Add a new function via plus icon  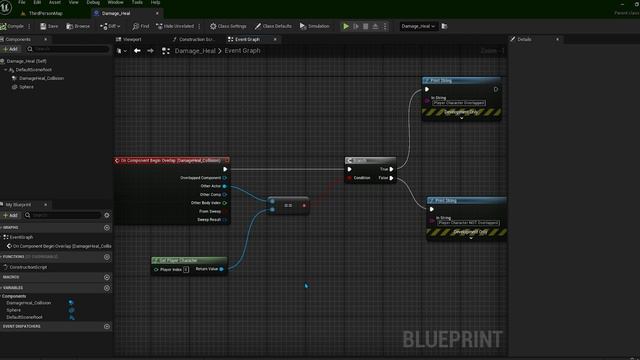(x=107, y=257)
